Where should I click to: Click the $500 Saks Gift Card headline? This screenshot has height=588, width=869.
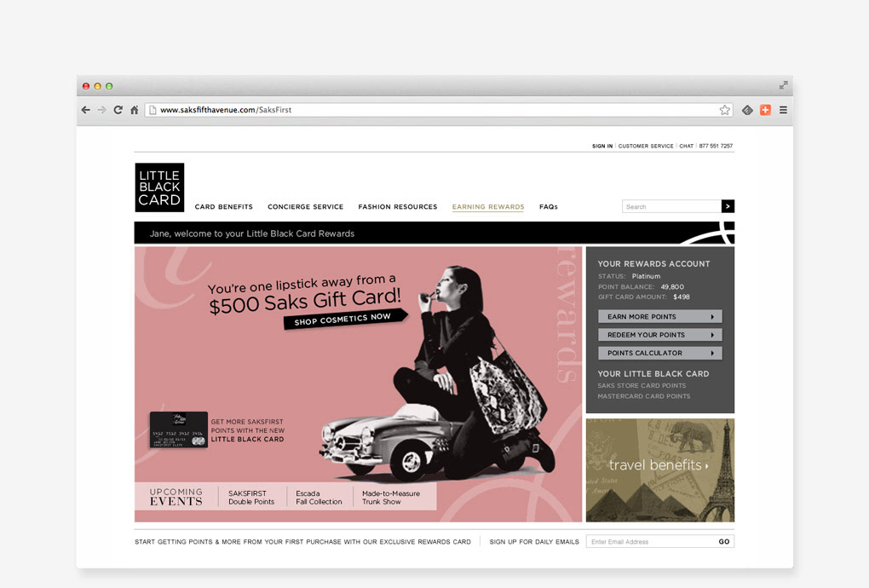[x=305, y=302]
